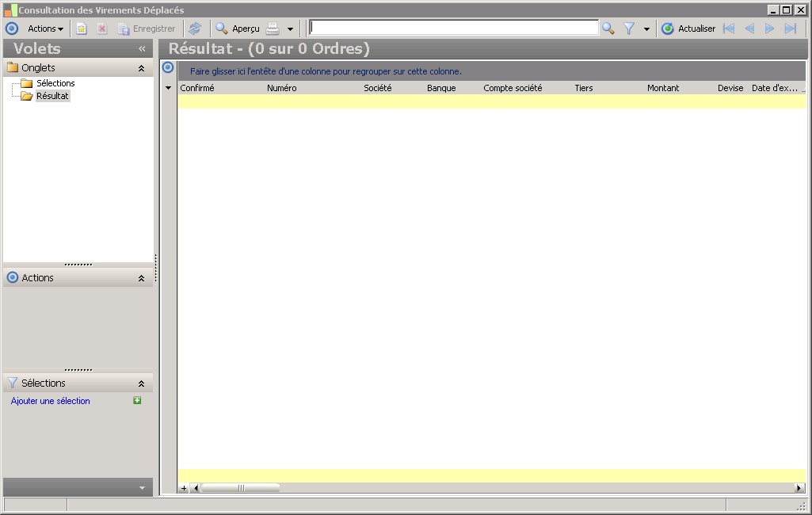Collapse the Actions section in the side panel
This screenshot has width=812, height=515.
coord(141,278)
